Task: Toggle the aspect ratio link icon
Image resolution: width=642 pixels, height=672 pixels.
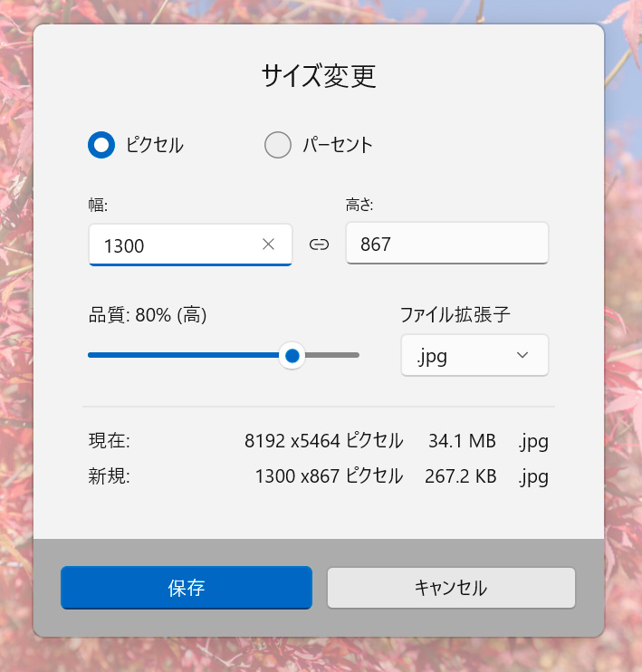Action: click(x=319, y=245)
